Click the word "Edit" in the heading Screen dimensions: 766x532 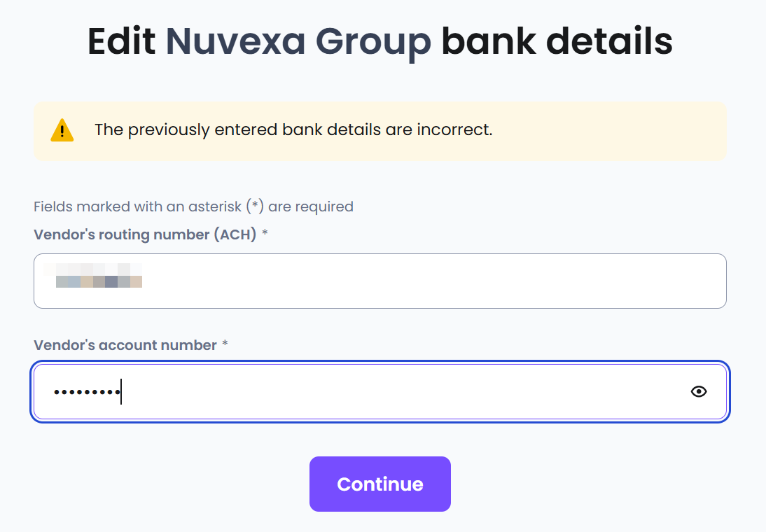pos(121,42)
